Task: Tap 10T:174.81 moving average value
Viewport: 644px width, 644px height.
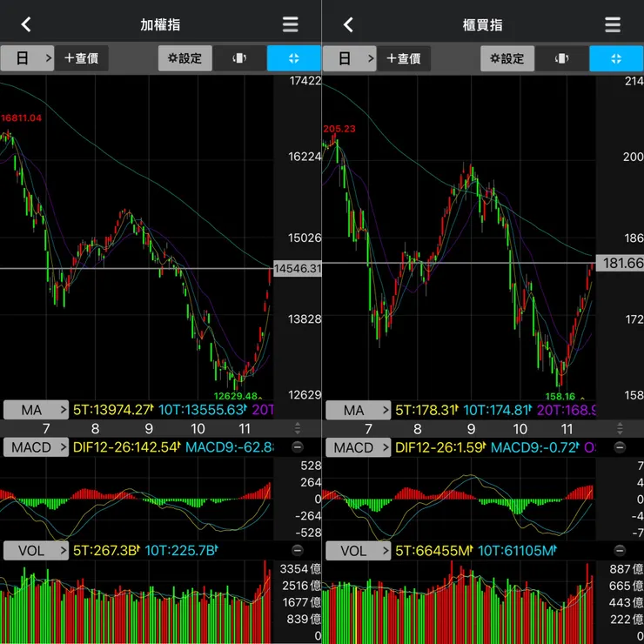Action: (x=498, y=410)
